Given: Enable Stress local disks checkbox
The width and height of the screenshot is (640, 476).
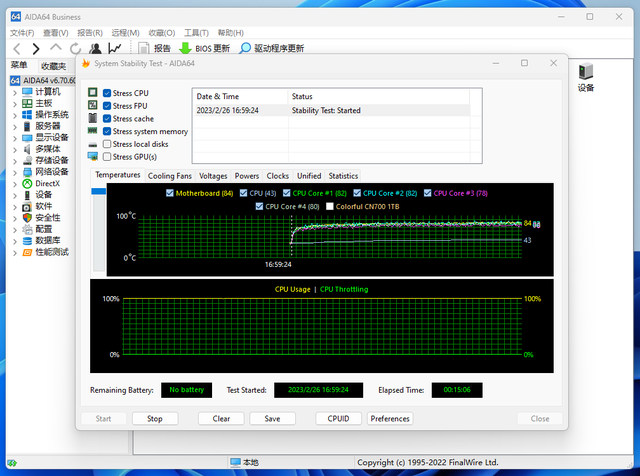Looking at the screenshot, I should coord(107,144).
